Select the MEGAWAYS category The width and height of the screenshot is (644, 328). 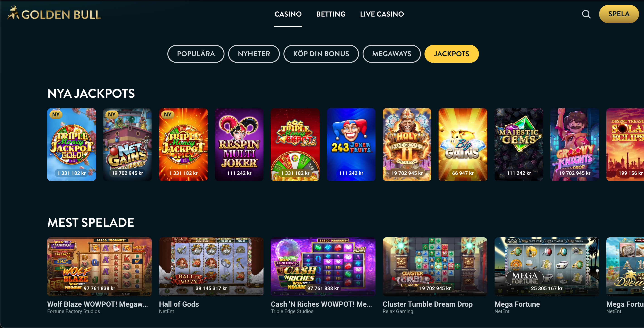click(391, 54)
